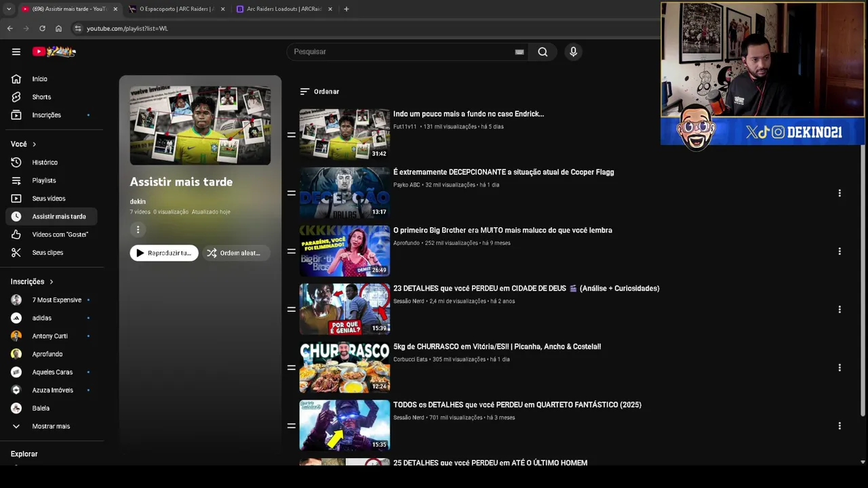This screenshot has height=488, width=868.
Task: Switch to the O Espacoporto ARC Raiders tab
Action: [176, 9]
